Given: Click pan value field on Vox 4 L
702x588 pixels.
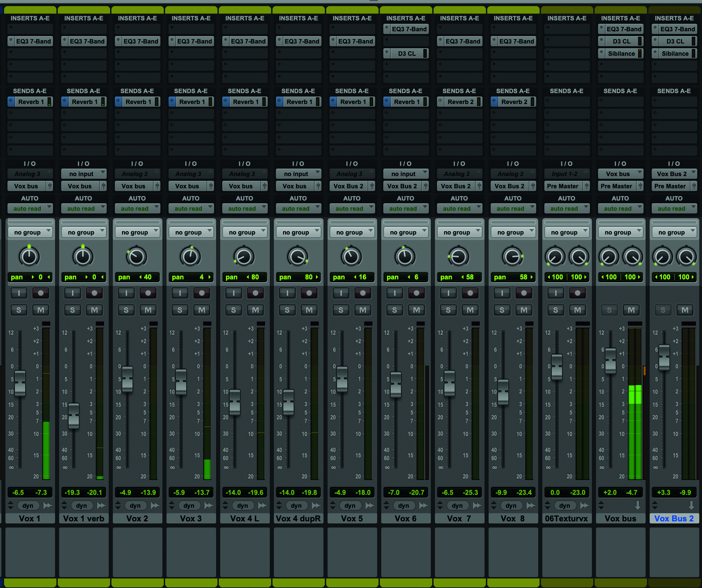Looking at the screenshot, I should (245, 277).
